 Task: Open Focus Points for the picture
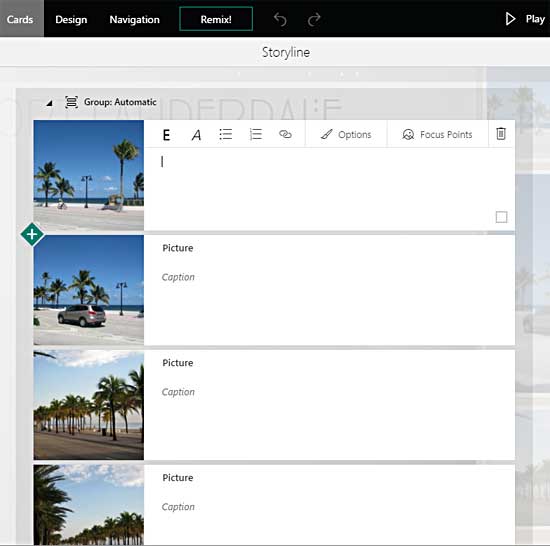tap(437, 135)
